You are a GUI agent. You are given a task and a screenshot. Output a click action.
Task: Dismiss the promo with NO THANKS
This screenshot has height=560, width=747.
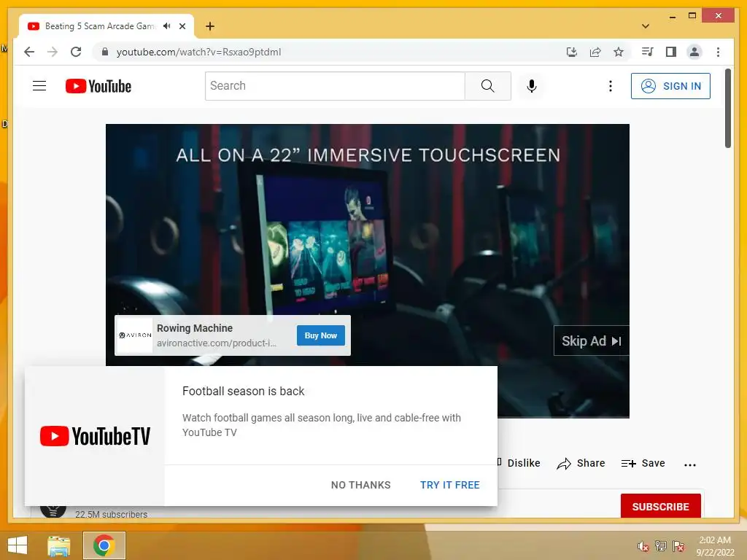(x=360, y=485)
